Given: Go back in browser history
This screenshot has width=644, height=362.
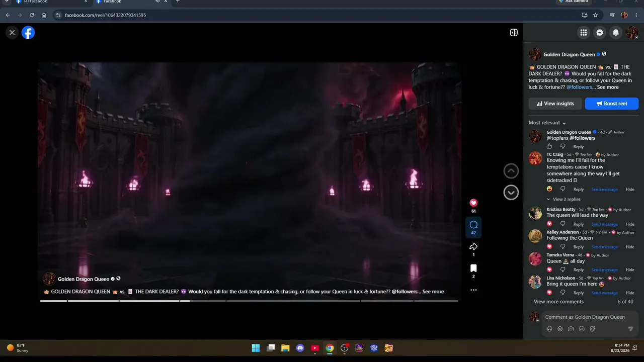Looking at the screenshot, I should pos(8,15).
